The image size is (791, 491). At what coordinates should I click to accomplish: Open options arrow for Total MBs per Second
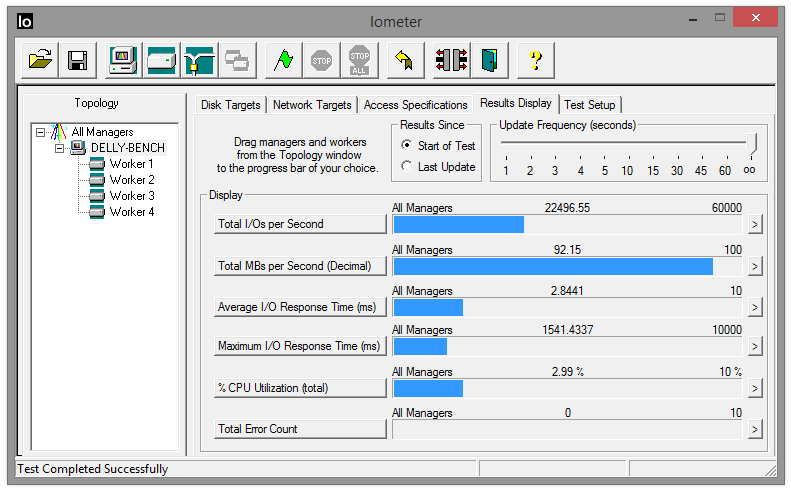coord(755,266)
